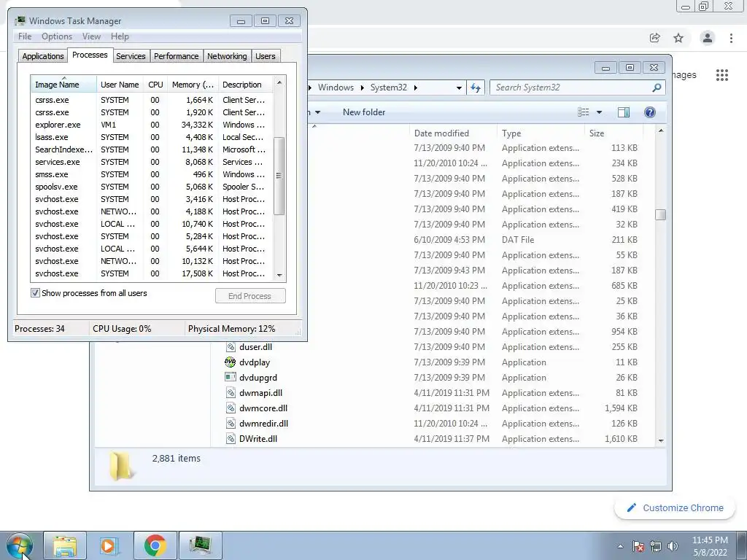The width and height of the screenshot is (747, 560).
Task: Switch to the Performance tab
Action: [177, 56]
